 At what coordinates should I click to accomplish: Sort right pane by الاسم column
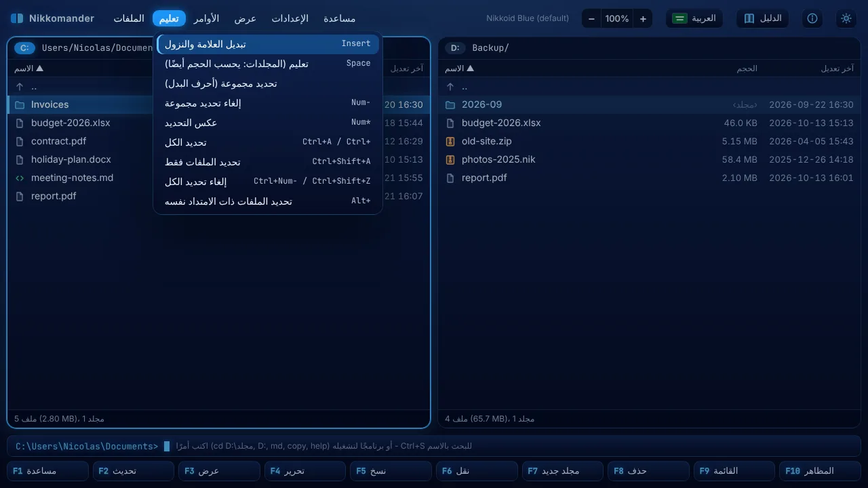coord(459,68)
